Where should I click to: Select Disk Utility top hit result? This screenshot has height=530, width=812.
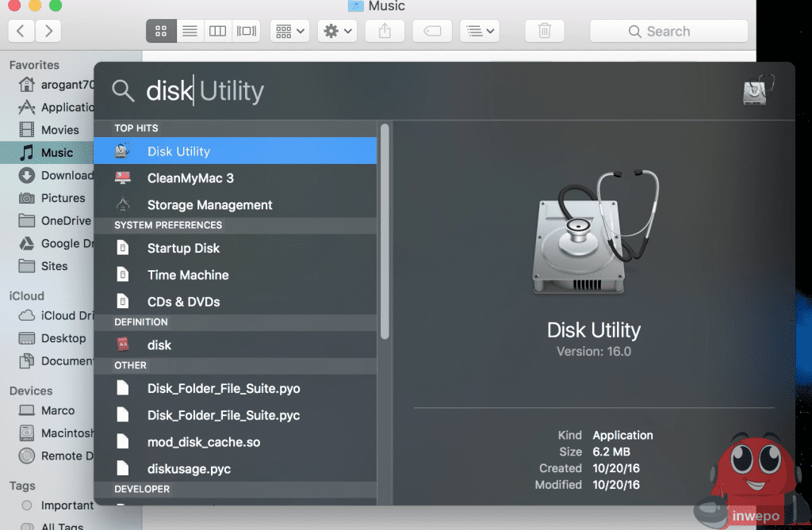point(235,151)
